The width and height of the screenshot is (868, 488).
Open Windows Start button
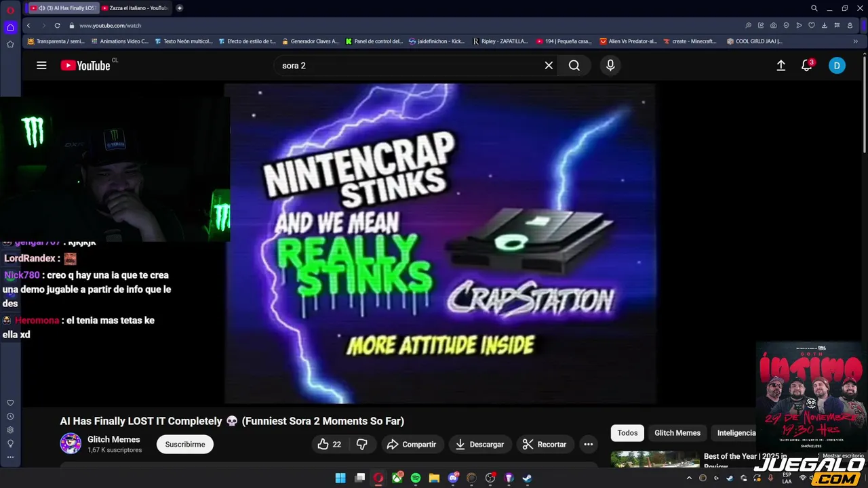[x=340, y=478]
